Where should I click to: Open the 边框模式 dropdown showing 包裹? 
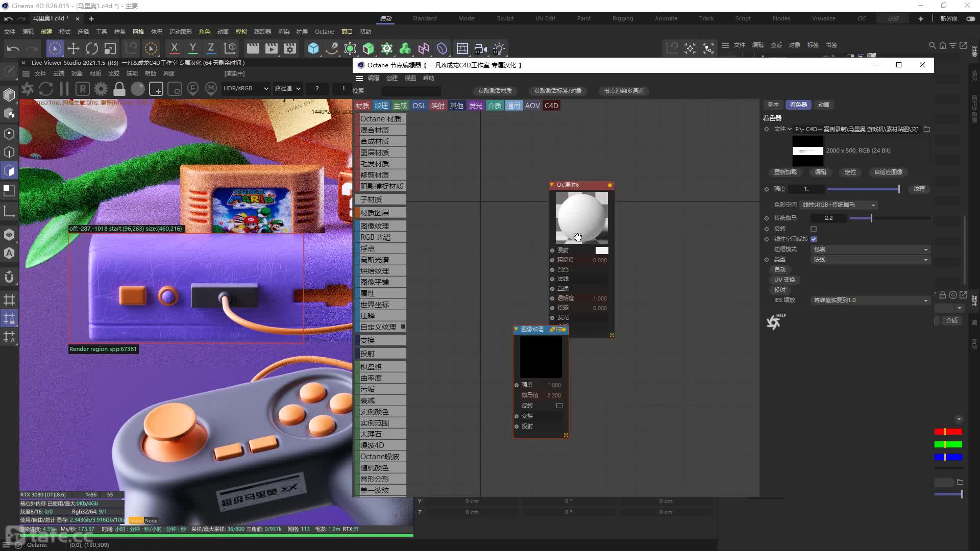pos(871,249)
